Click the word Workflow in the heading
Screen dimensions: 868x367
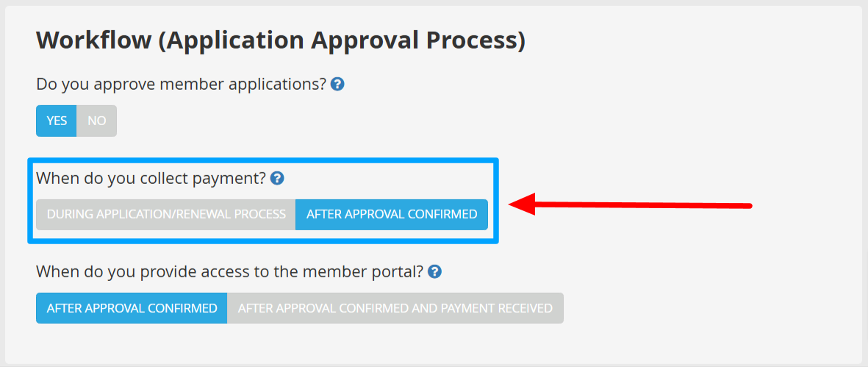coord(93,40)
